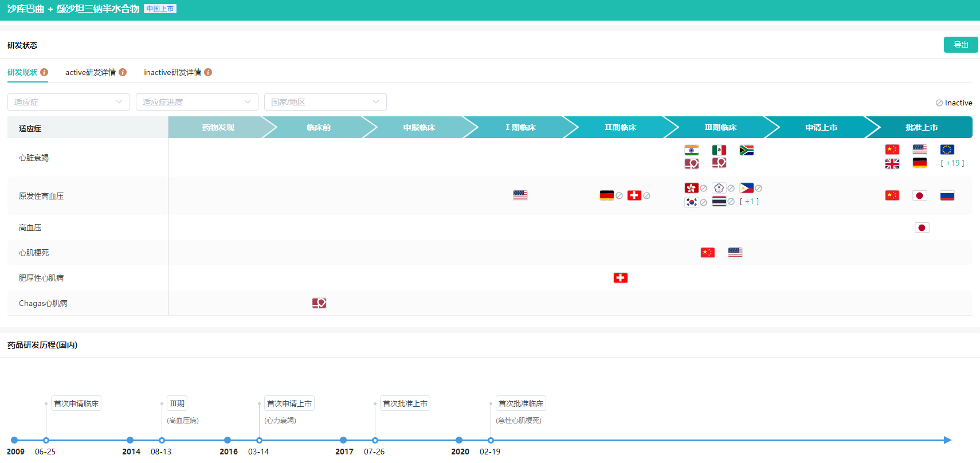Click the 首次批准上市 timeline label
Viewport: 980px width, 463px height.
pos(405,403)
